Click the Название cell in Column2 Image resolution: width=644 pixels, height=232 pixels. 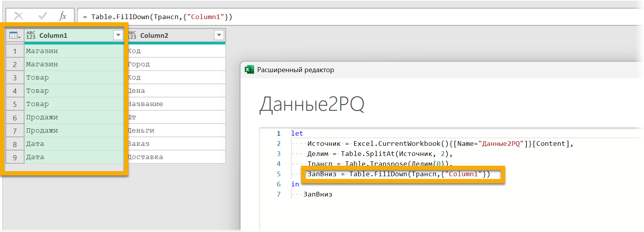click(177, 104)
